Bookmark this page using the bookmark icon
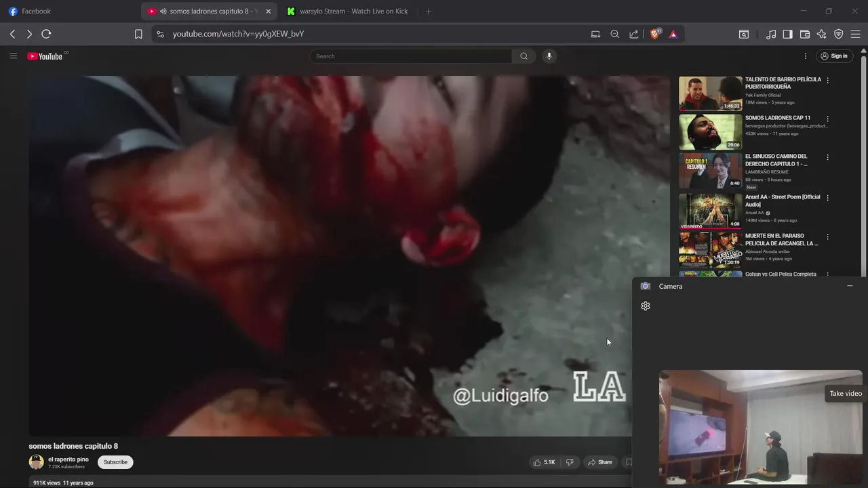868x488 pixels. point(138,34)
